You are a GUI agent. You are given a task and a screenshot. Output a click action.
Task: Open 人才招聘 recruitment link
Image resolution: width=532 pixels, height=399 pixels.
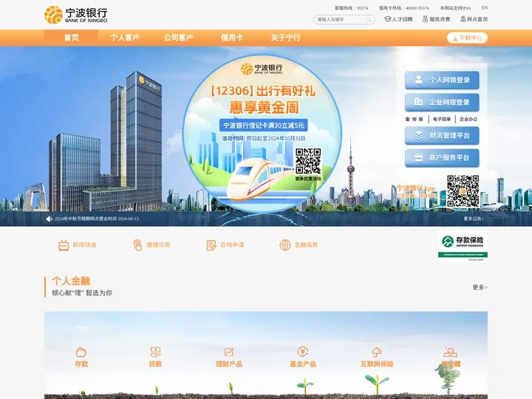[398, 19]
